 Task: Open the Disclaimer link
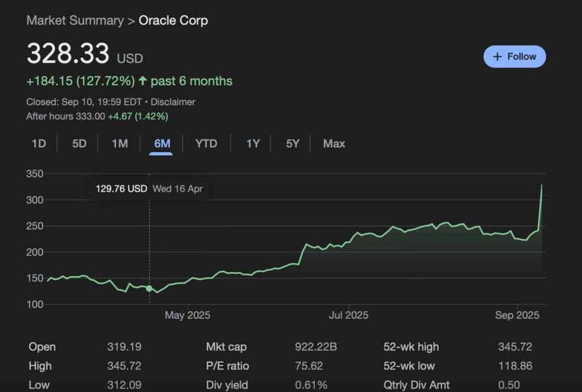173,102
